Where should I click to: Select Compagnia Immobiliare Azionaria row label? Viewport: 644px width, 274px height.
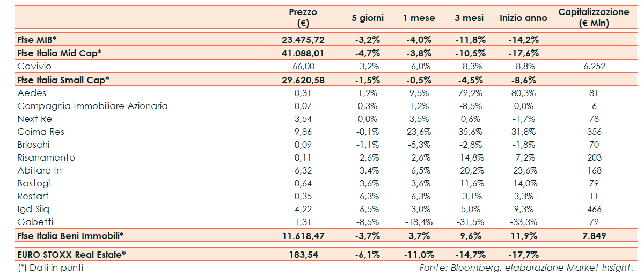(x=92, y=106)
